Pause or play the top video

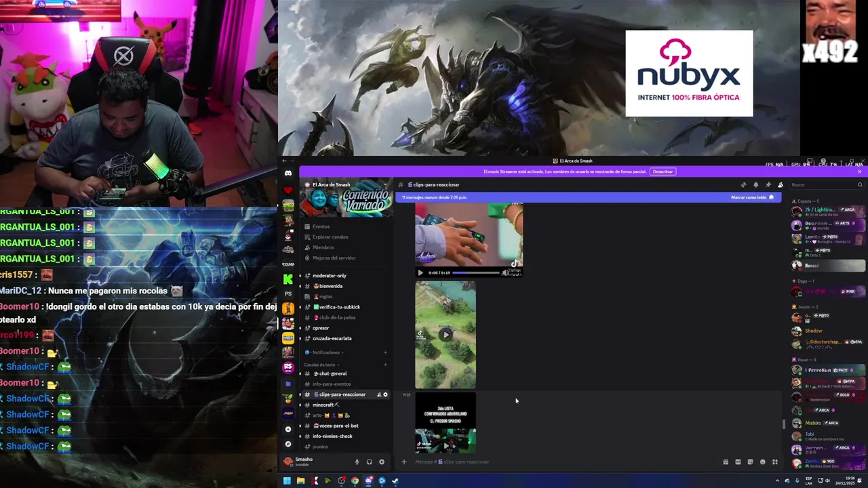click(x=420, y=272)
